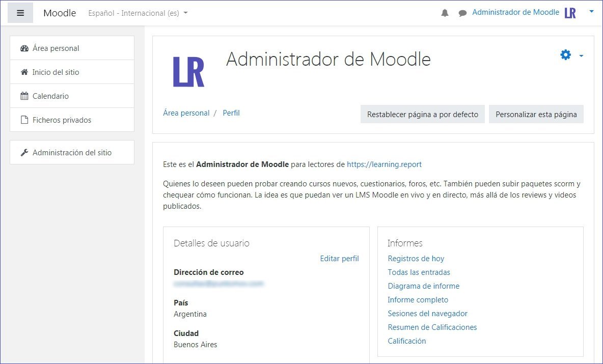The width and height of the screenshot is (603, 364).
Task: Go to Inicio del sitio in sidebar
Action: click(72, 72)
